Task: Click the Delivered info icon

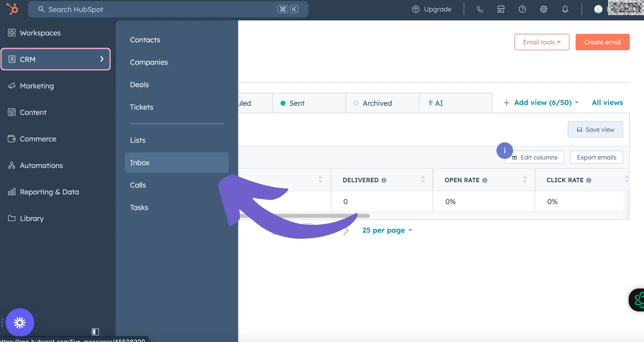Action: pyautogui.click(x=384, y=180)
